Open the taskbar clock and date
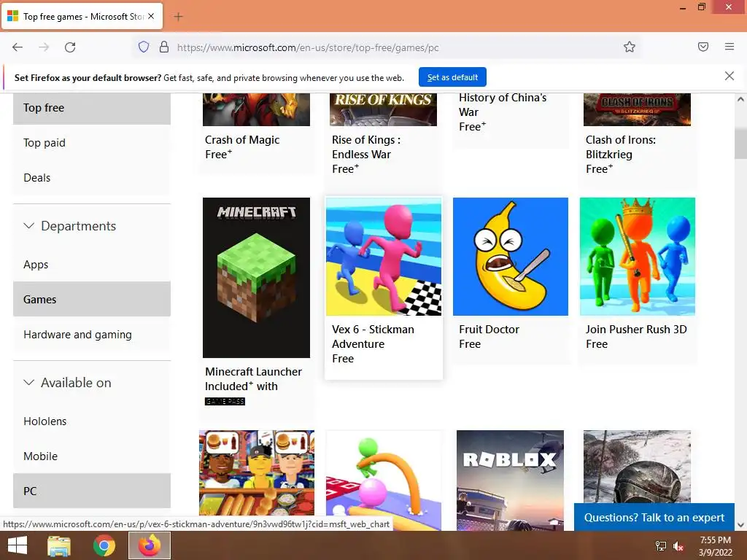Screen dimensions: 747x560 pyautogui.click(x=715, y=546)
